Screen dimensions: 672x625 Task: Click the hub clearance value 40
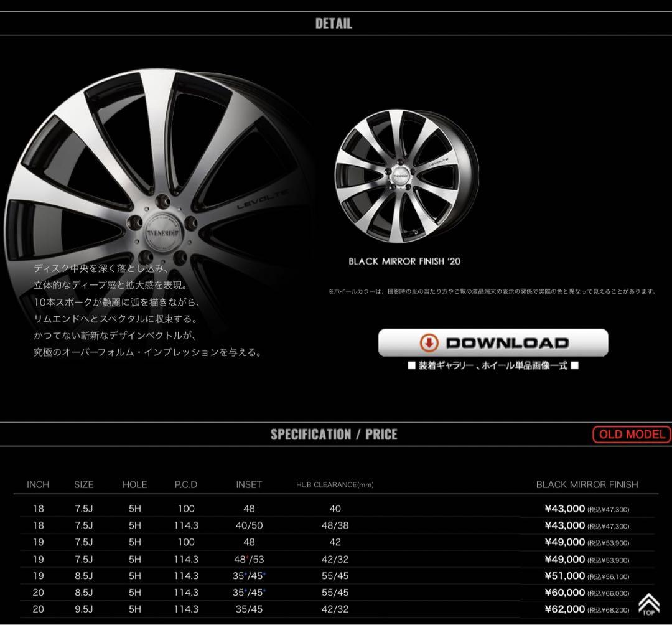coord(335,509)
